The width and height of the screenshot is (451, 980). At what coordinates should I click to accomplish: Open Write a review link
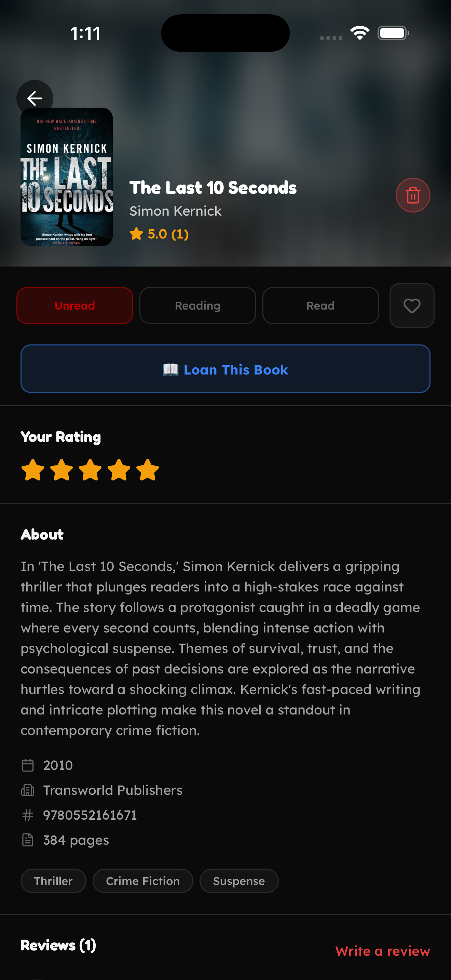[x=382, y=951]
